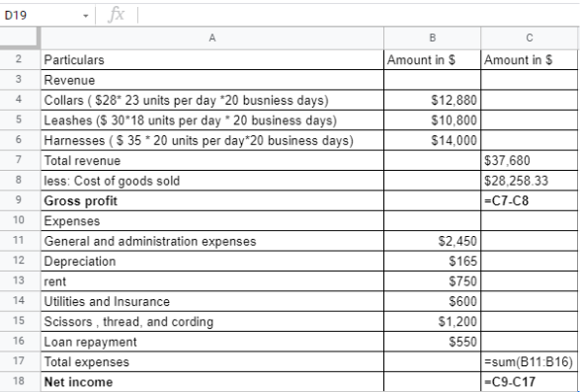Image resolution: width=580 pixels, height=392 pixels.
Task: Select row 2 header
Action: [x=19, y=59]
